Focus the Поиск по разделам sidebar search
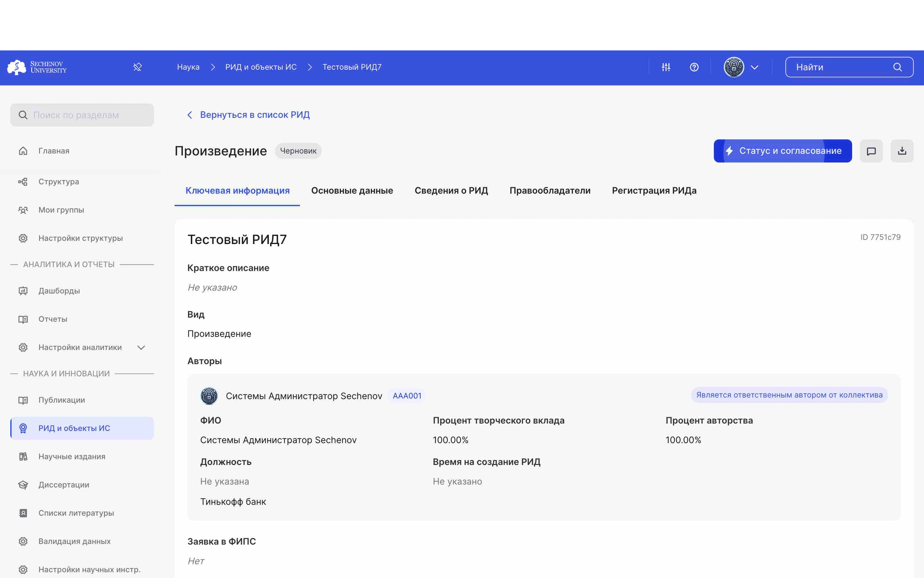The height and width of the screenshot is (578, 924). (x=82, y=115)
